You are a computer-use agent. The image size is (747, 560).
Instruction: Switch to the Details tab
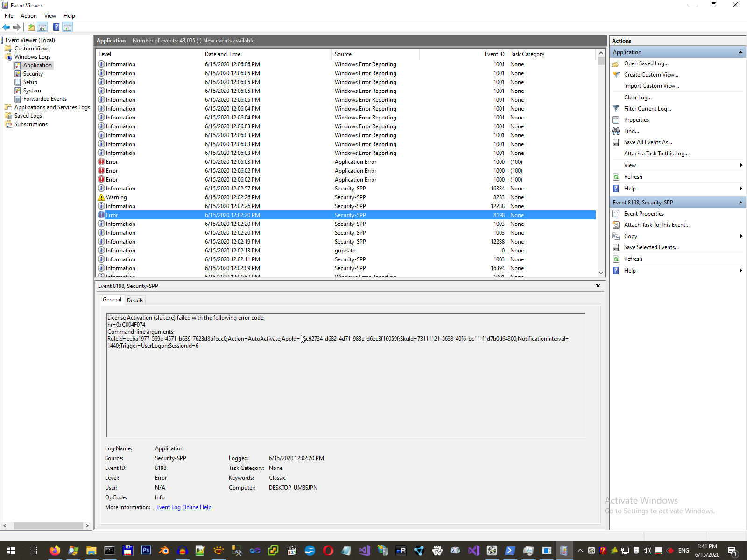tap(135, 301)
